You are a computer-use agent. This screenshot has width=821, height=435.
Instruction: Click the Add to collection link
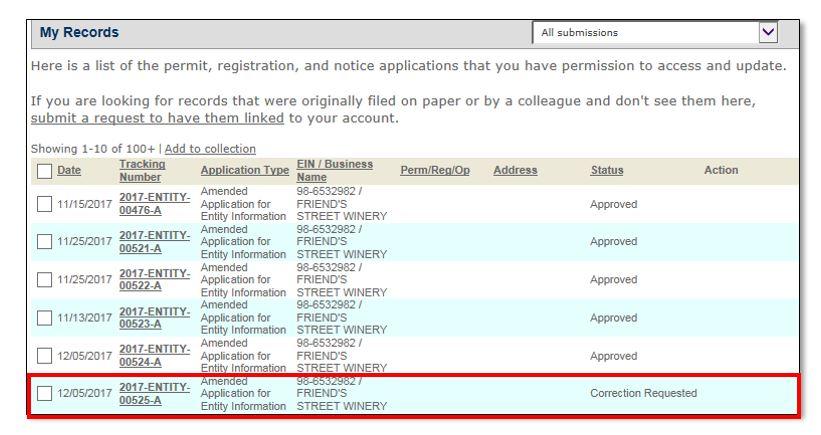coord(214,149)
